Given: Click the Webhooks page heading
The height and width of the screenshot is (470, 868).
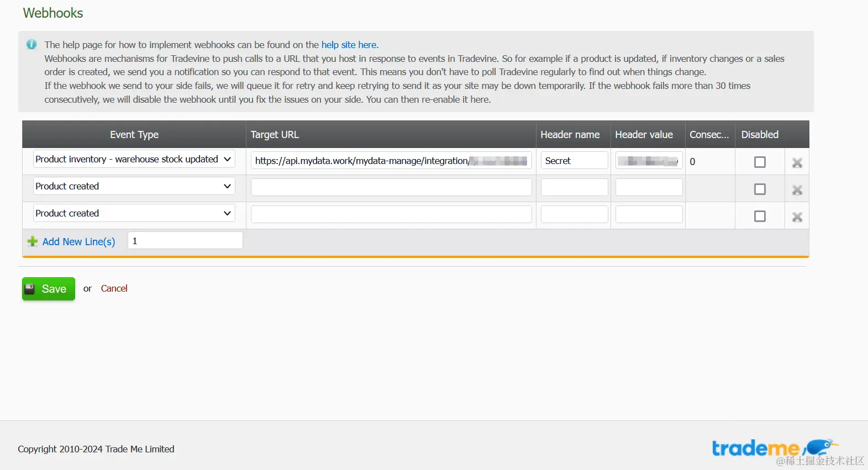Looking at the screenshot, I should 53,13.
